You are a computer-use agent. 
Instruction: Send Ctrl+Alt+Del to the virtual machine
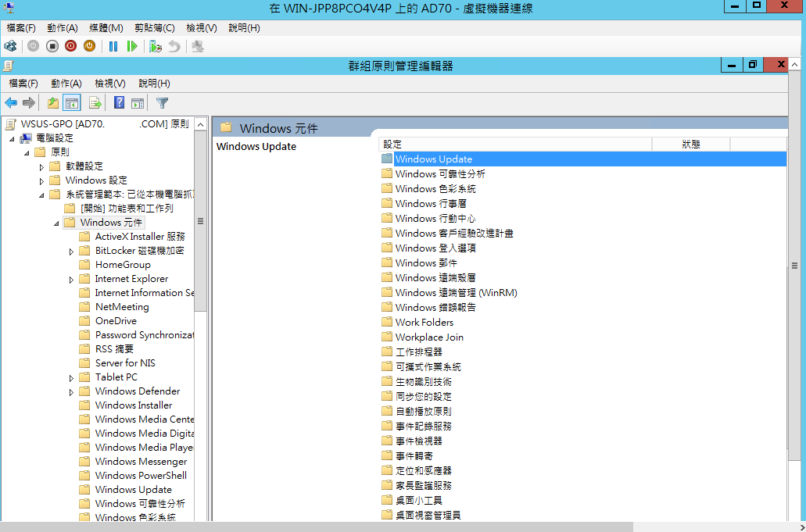(x=10, y=46)
